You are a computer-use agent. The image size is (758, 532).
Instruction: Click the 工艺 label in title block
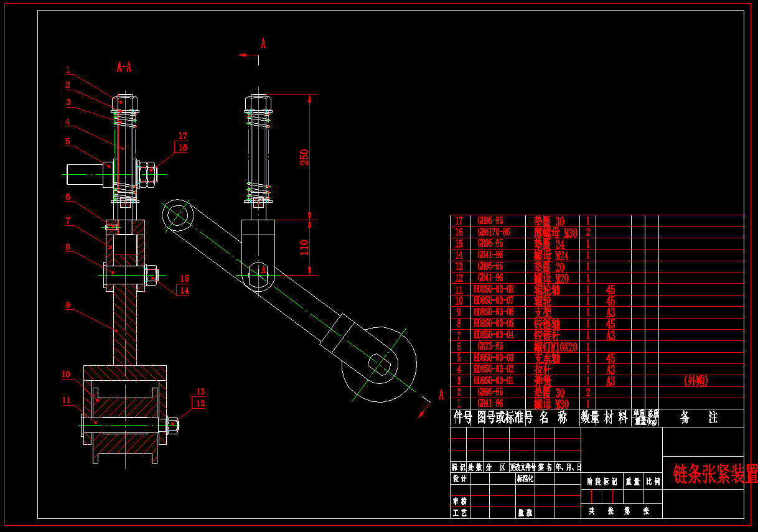click(459, 513)
